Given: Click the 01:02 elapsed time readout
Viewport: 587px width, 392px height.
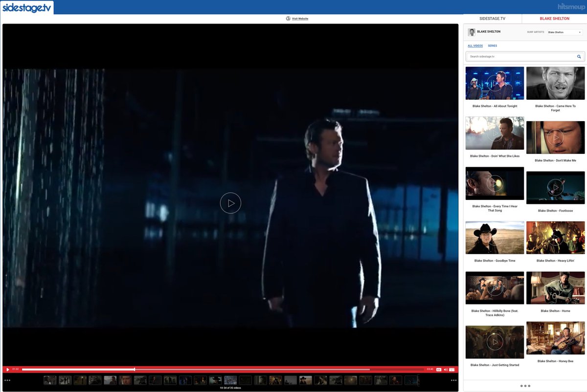Looking at the screenshot, I should click(x=16, y=370).
